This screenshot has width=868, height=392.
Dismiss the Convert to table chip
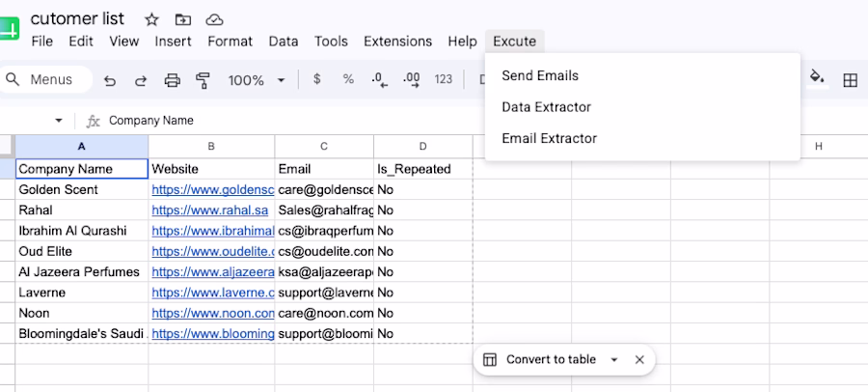pyautogui.click(x=639, y=360)
